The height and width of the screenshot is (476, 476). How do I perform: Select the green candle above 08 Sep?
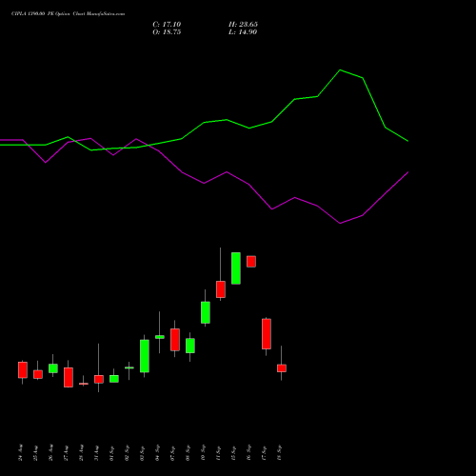(190, 346)
